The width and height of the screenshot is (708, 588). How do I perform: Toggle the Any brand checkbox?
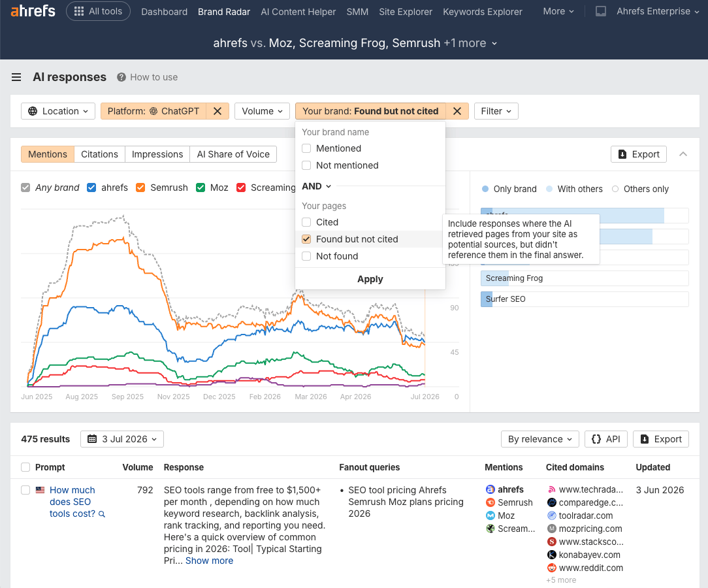(x=25, y=188)
